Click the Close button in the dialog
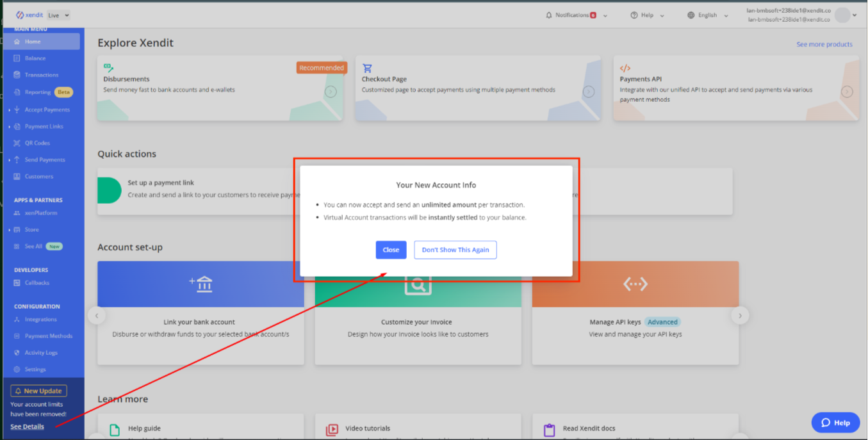The width and height of the screenshot is (868, 440). click(x=391, y=250)
